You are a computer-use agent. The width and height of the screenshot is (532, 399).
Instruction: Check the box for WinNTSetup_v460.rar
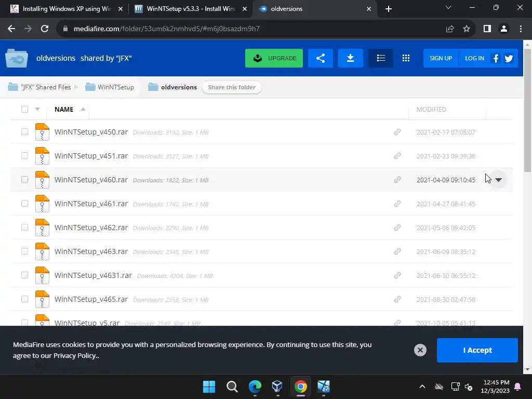point(24,179)
